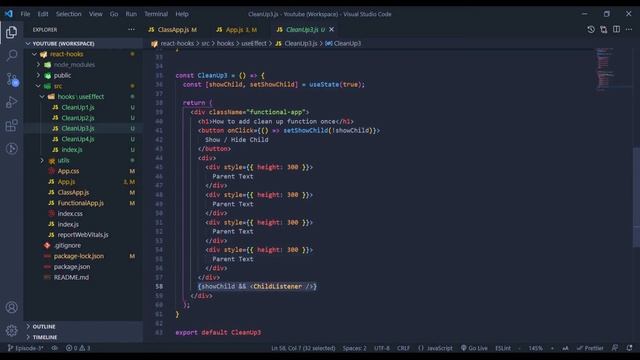Image resolution: width=640 pixels, height=360 pixels.
Task: Open the Source Control view
Action: click(11, 79)
